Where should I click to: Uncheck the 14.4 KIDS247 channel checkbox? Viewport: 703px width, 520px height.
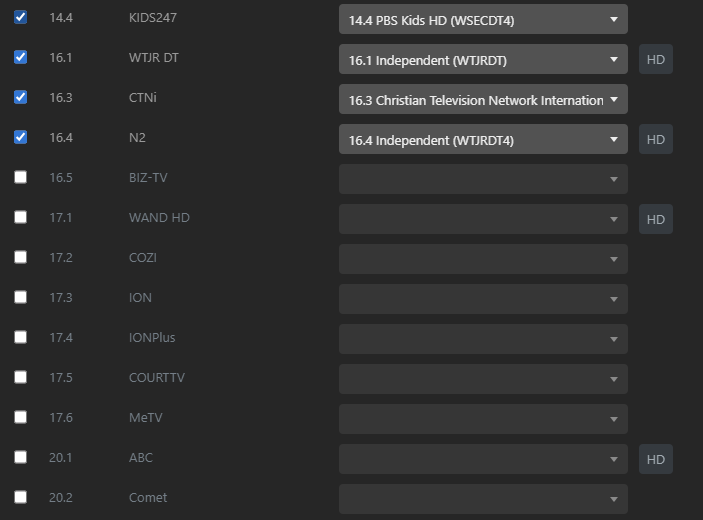point(21,17)
